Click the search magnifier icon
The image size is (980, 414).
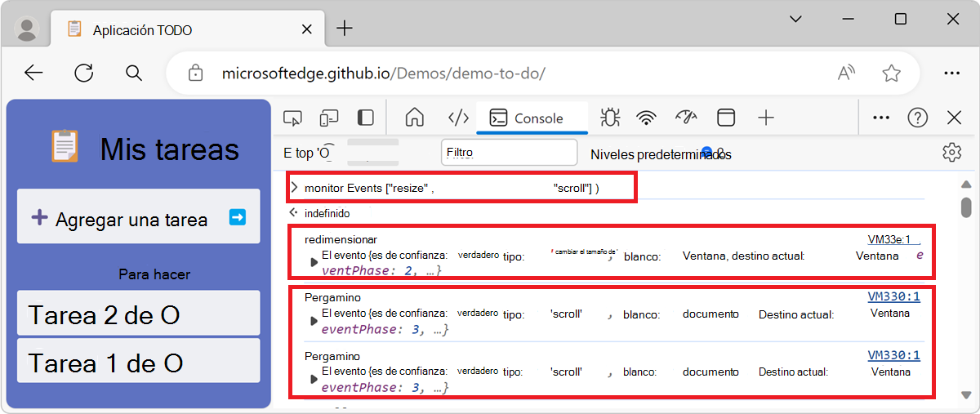click(x=134, y=73)
